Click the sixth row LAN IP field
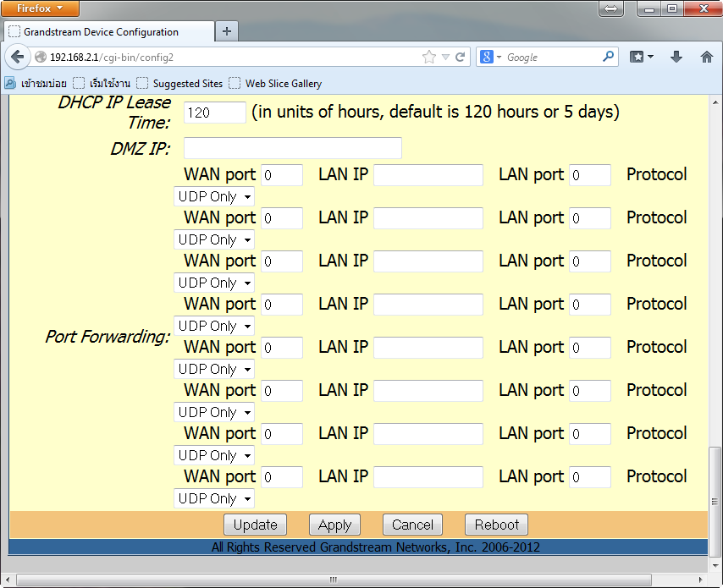The image size is (723, 588). (x=428, y=391)
